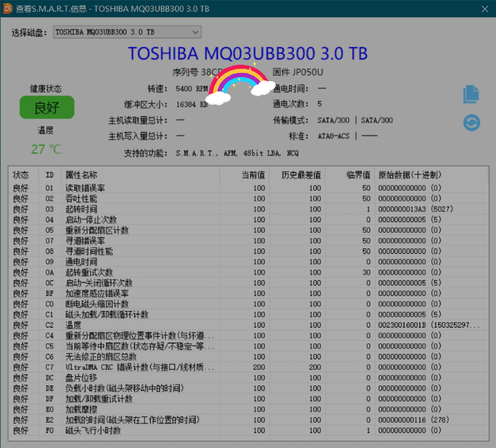Click threshold value 30 in 0A row
The image size is (496, 448).
click(x=366, y=273)
